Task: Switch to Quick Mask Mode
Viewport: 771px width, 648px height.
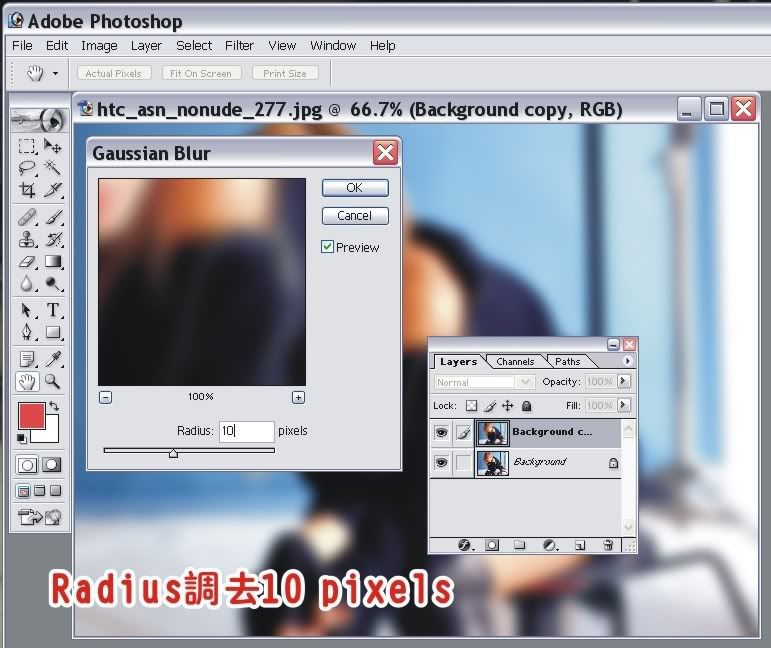Action: click(x=52, y=465)
